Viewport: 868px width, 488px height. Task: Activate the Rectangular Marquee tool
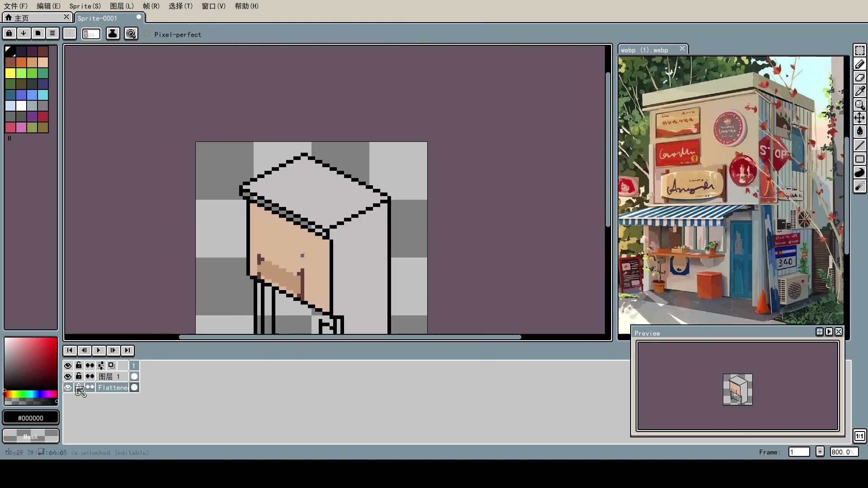pyautogui.click(x=859, y=51)
